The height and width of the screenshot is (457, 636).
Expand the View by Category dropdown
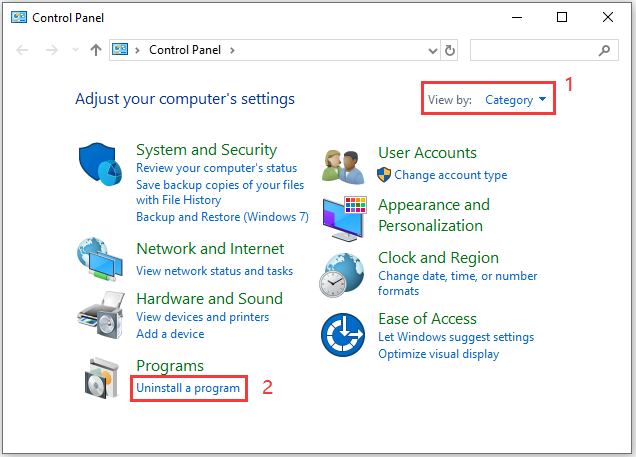(x=516, y=100)
